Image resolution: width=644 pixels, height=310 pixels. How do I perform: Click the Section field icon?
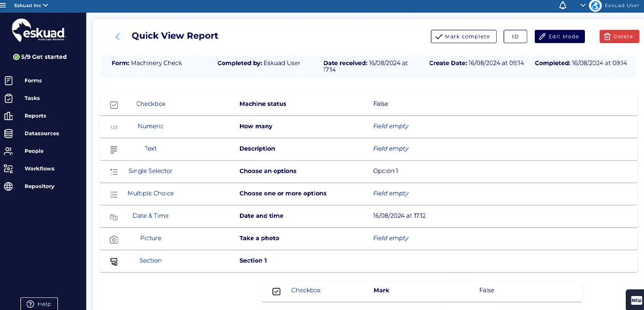tap(114, 262)
